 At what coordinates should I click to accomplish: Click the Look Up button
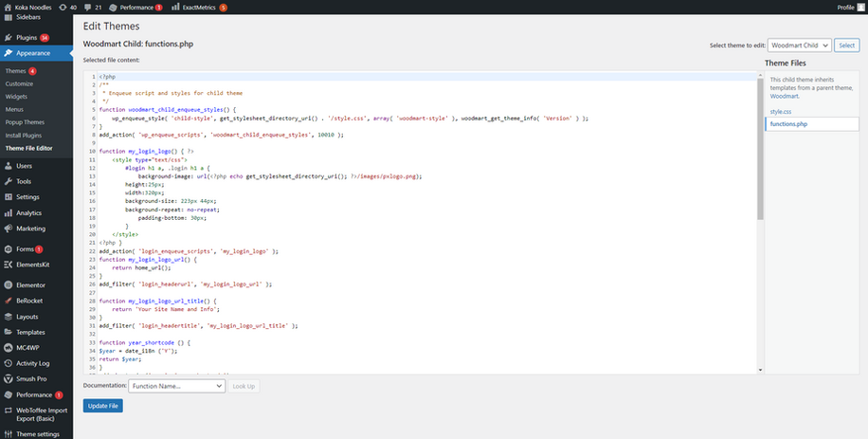click(244, 386)
